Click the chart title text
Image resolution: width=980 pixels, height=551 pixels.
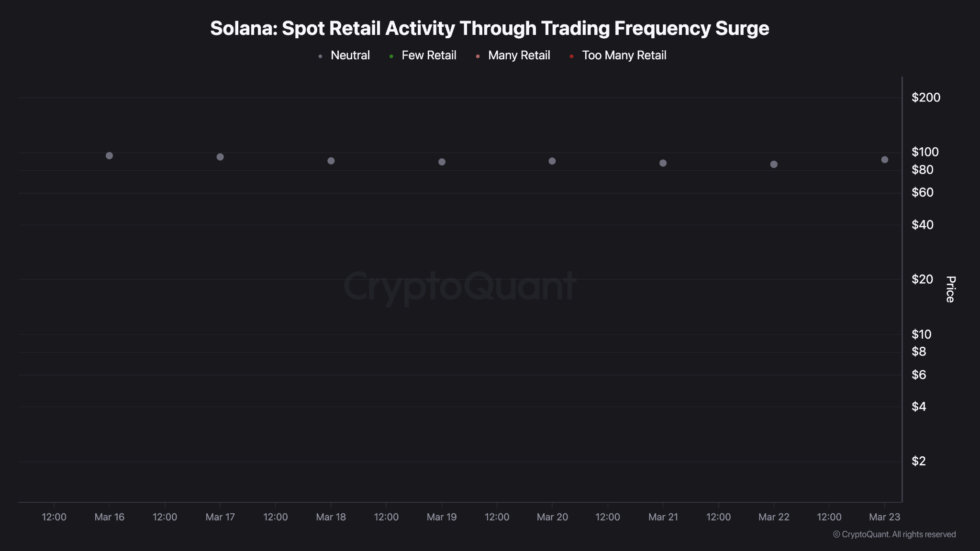[490, 28]
